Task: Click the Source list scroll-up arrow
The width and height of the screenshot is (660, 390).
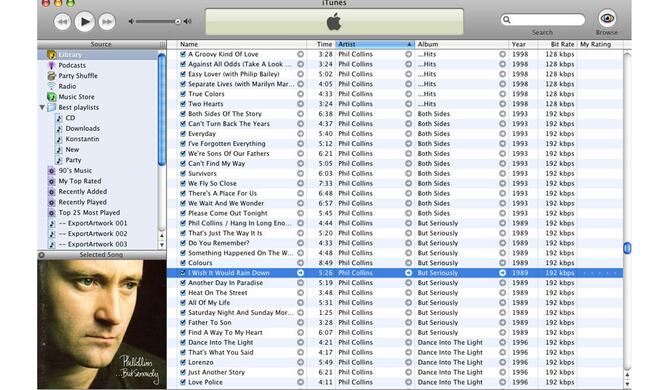Action: 162,236
